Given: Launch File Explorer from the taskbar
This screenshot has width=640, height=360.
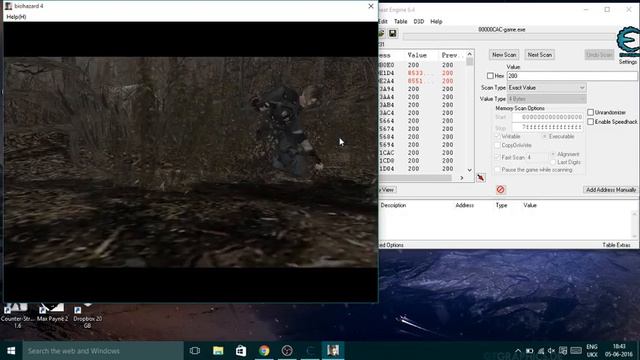Looking at the screenshot, I should (218, 351).
